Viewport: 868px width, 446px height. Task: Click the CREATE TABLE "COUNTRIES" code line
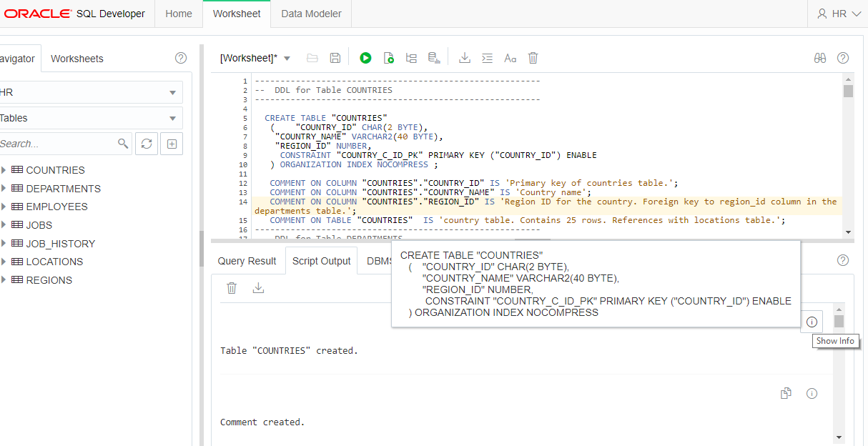(x=325, y=118)
